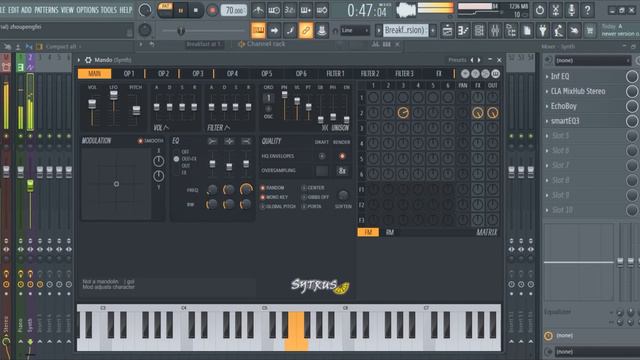This screenshot has height=360, width=640.
Task: Open mixer input (none) dropdown at top
Action: pyautogui.click(x=593, y=61)
